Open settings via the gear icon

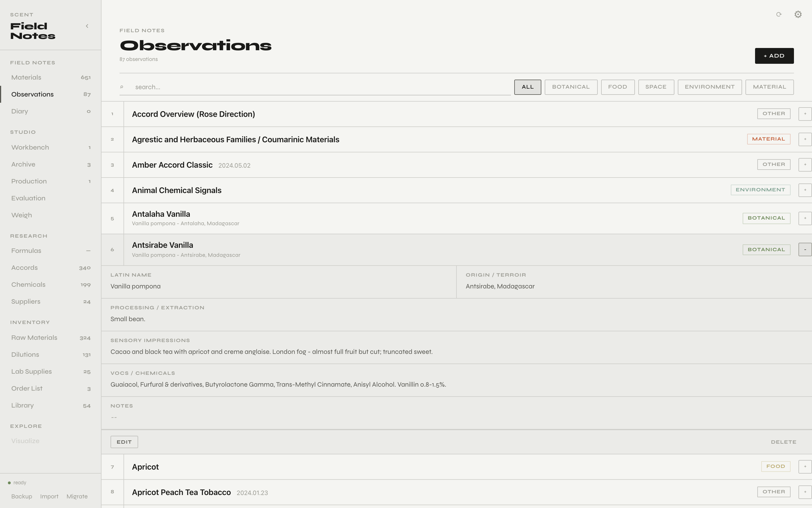[x=798, y=14]
